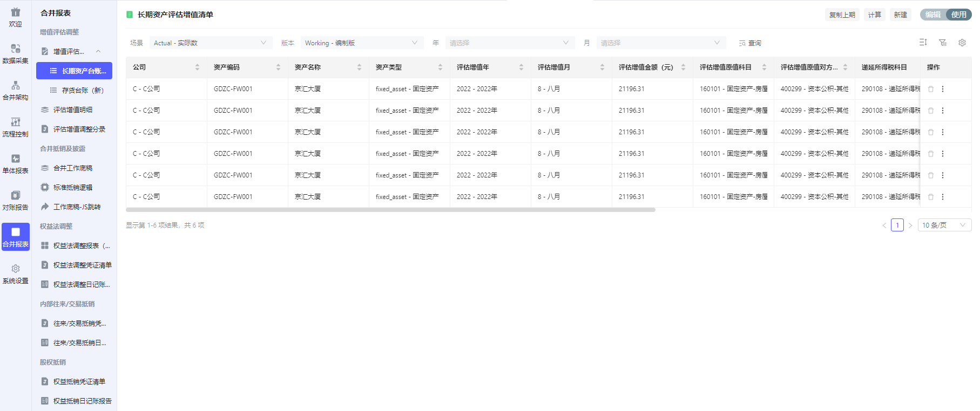Open the 数据采集 sidebar module
Viewport: 980px width, 411px height.
click(x=15, y=53)
